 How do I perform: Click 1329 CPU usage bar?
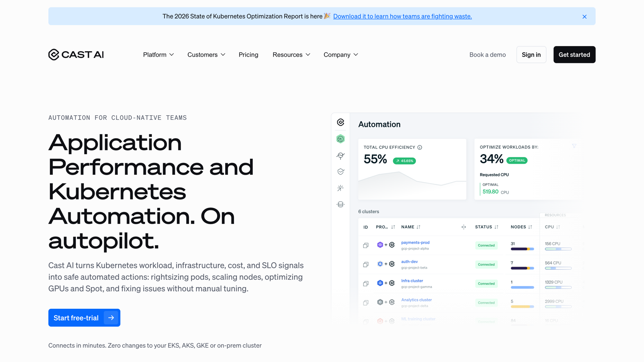(x=558, y=287)
